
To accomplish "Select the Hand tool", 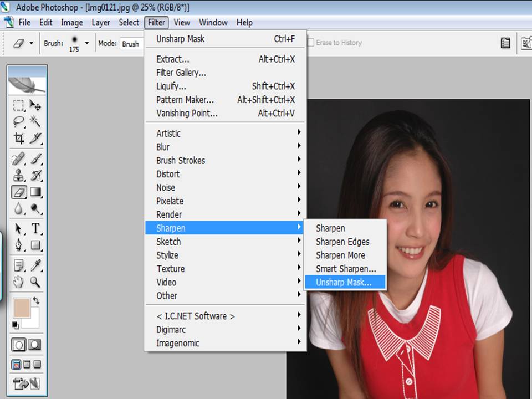I will 19,282.
